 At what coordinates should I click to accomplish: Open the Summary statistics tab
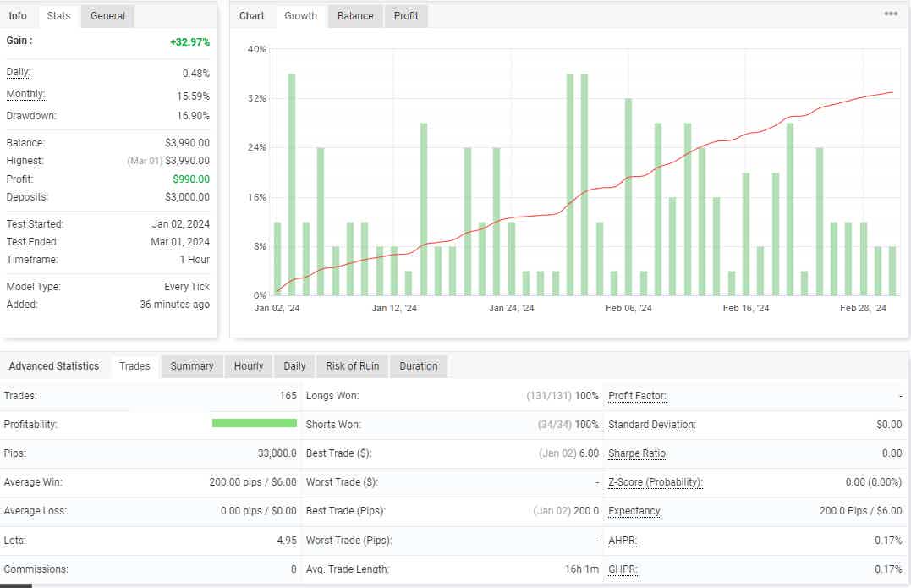pyautogui.click(x=192, y=366)
